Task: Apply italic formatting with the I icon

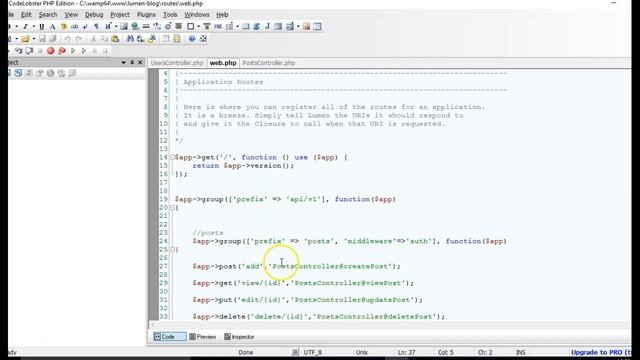Action: click(25, 27)
